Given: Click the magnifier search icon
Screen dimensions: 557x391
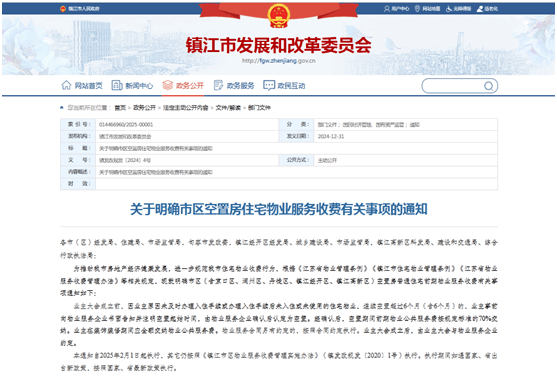Looking at the screenshot, I should (x=488, y=86).
